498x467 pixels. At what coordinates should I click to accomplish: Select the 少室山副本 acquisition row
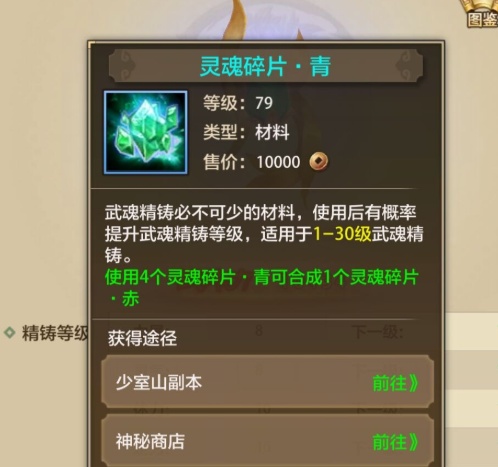click(x=267, y=382)
